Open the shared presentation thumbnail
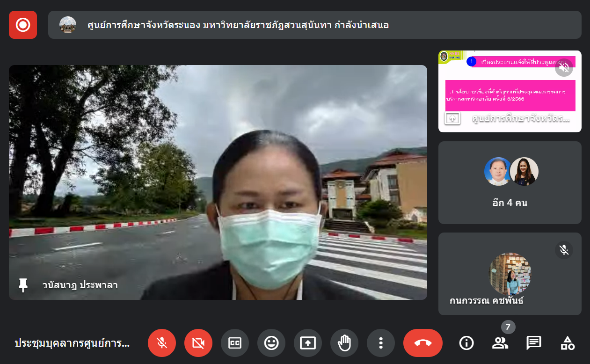The width and height of the screenshot is (590, 364). 509,91
